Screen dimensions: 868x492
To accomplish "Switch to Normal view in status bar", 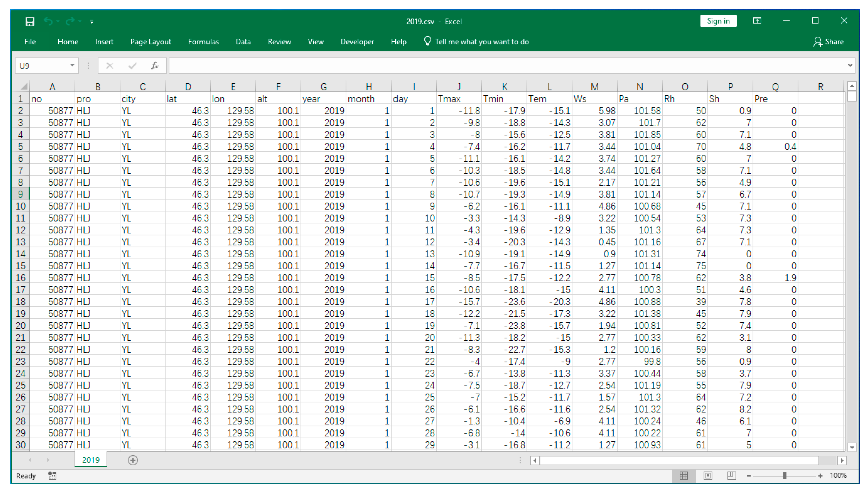I will pyautogui.click(x=684, y=476).
